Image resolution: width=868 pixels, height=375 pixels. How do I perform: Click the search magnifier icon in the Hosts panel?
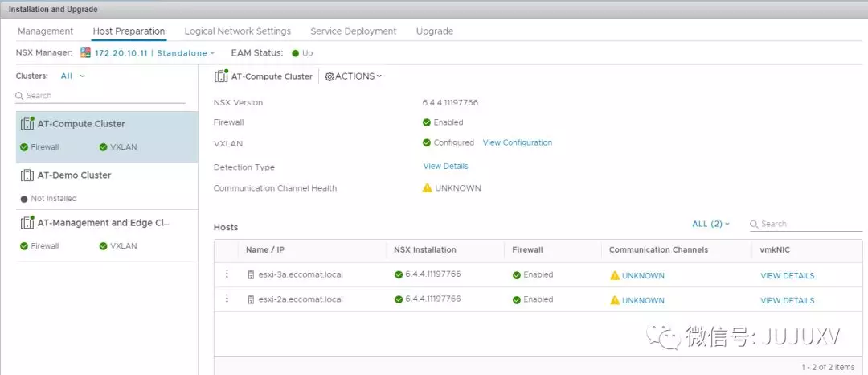(x=755, y=225)
